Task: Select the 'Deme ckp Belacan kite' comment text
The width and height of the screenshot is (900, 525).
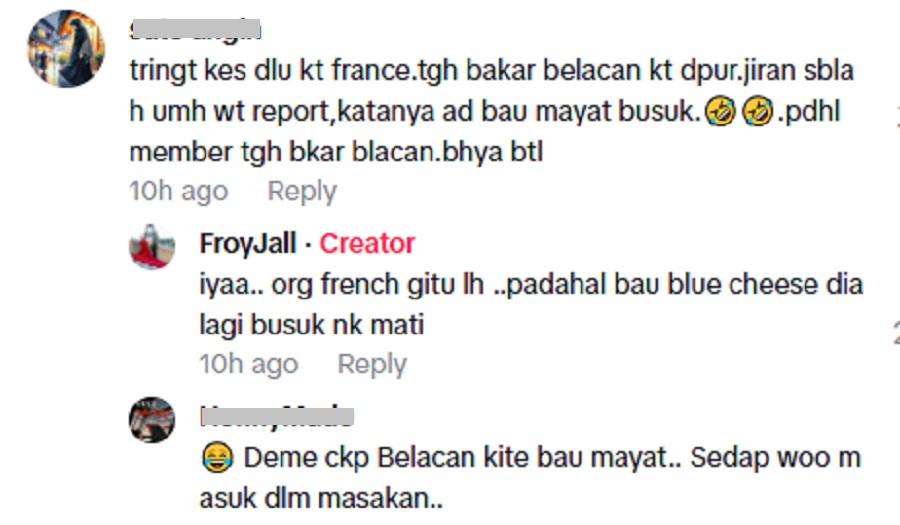Action: tap(531, 478)
